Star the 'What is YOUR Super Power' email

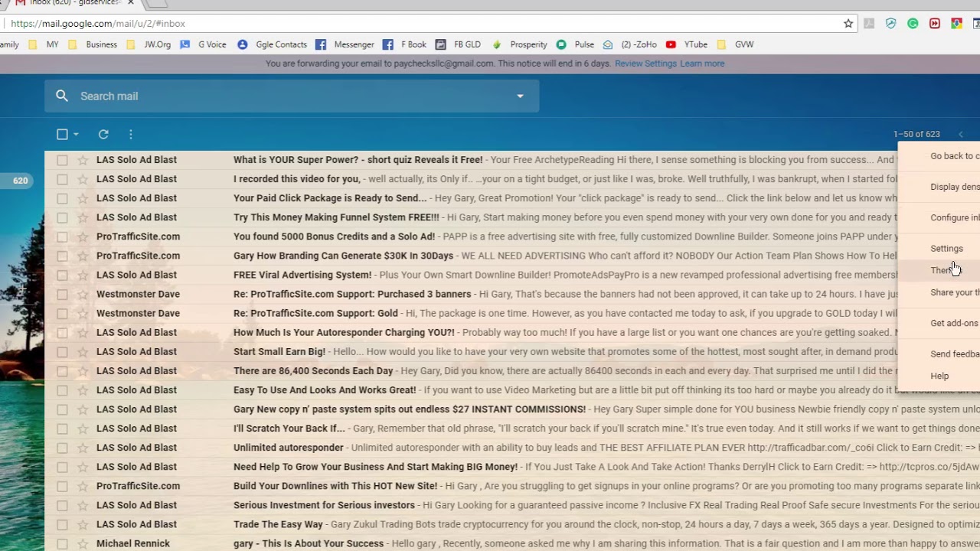[83, 160]
